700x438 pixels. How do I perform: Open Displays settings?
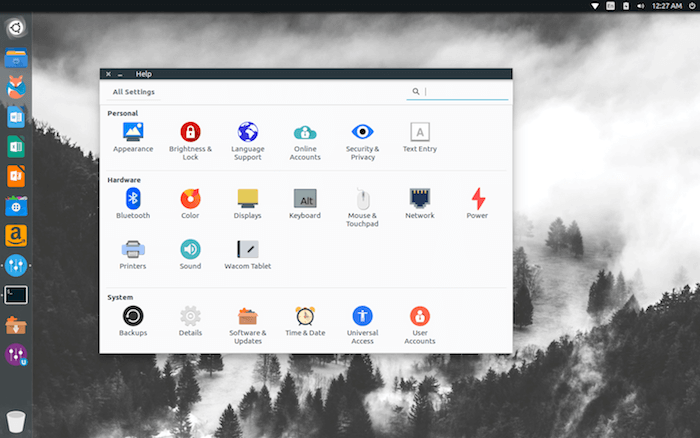[248, 204]
